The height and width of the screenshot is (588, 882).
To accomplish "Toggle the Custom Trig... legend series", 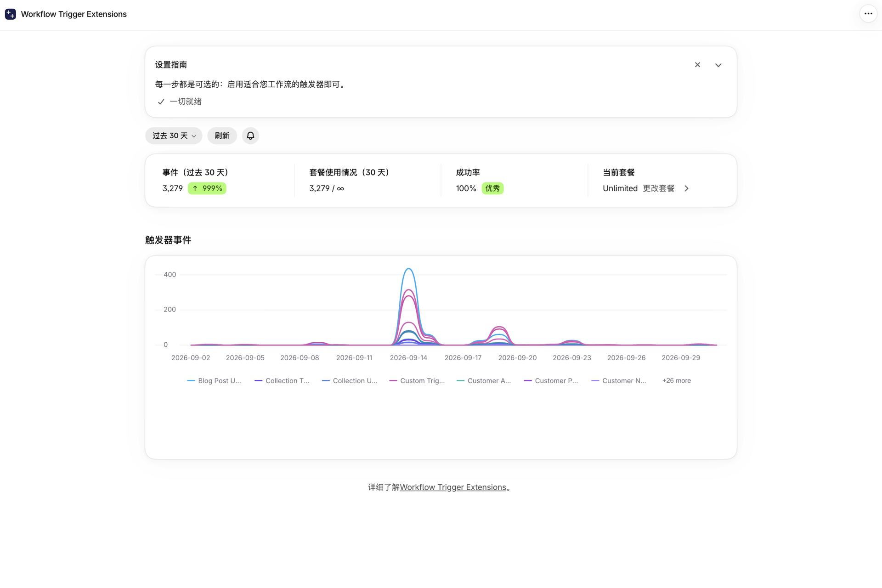I will point(417,381).
